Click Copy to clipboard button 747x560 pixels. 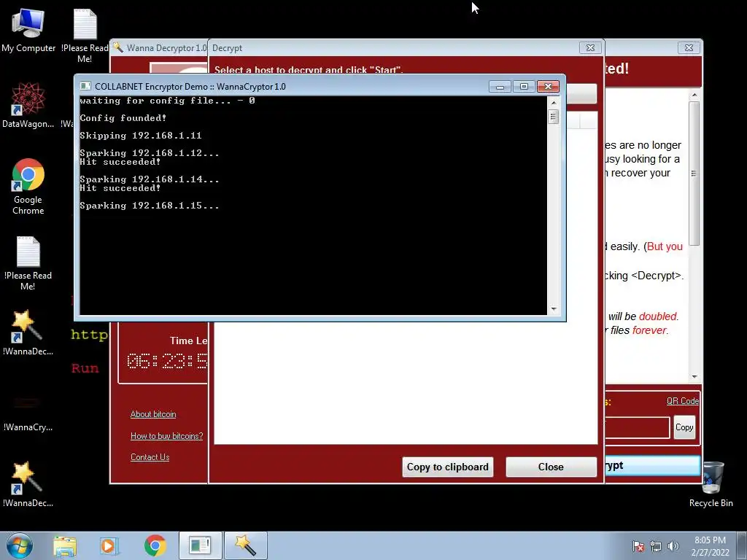pos(448,467)
